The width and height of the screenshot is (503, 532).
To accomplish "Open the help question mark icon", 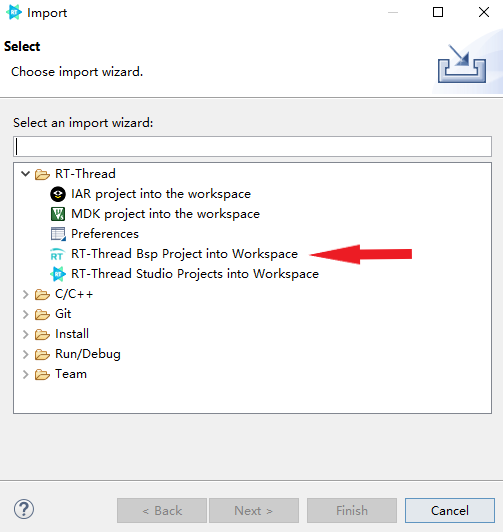I will point(24,510).
